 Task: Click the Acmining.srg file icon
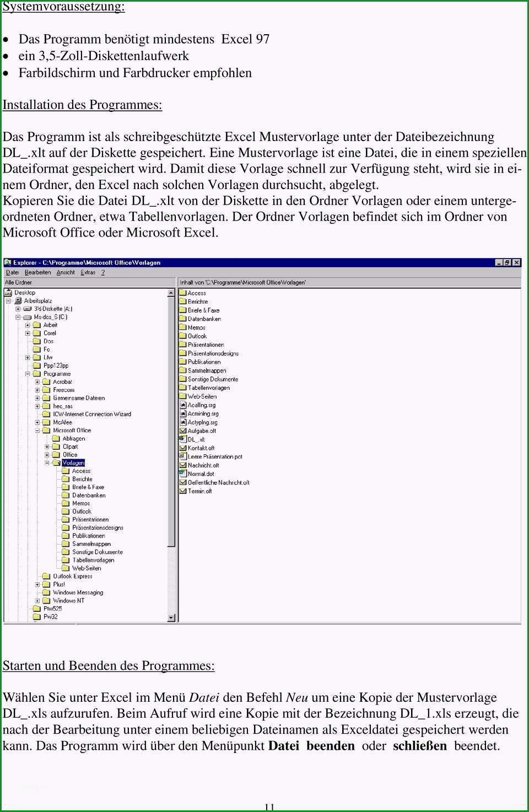point(183,413)
